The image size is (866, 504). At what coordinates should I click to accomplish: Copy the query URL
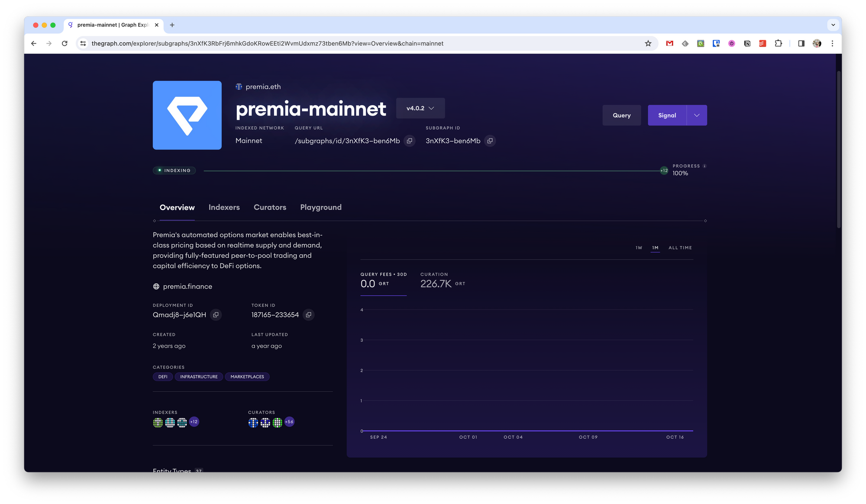[409, 141]
